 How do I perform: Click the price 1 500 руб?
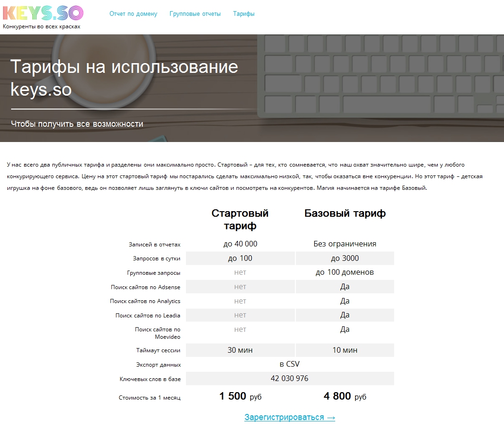(241, 396)
